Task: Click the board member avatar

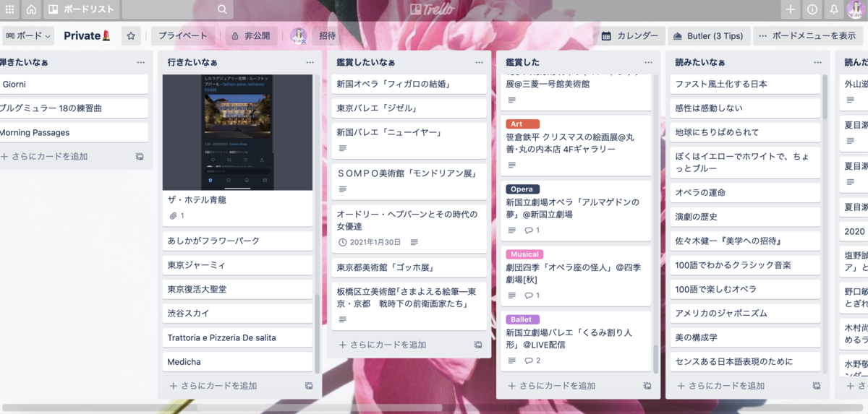Action: tap(298, 35)
